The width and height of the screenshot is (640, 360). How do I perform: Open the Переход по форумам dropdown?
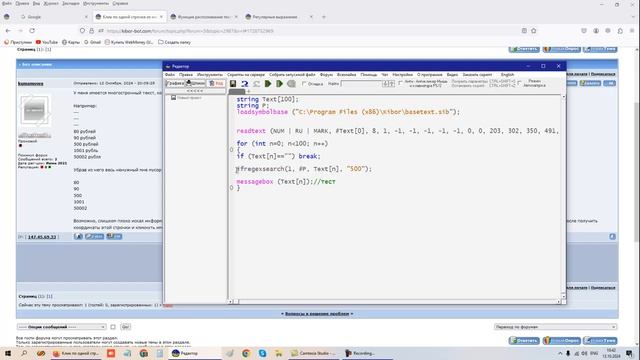point(555,327)
